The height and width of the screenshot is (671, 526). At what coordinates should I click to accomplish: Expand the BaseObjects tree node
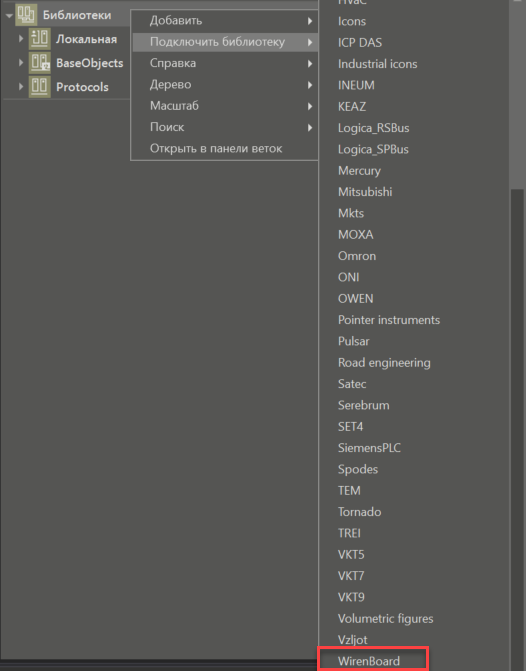tap(21, 62)
